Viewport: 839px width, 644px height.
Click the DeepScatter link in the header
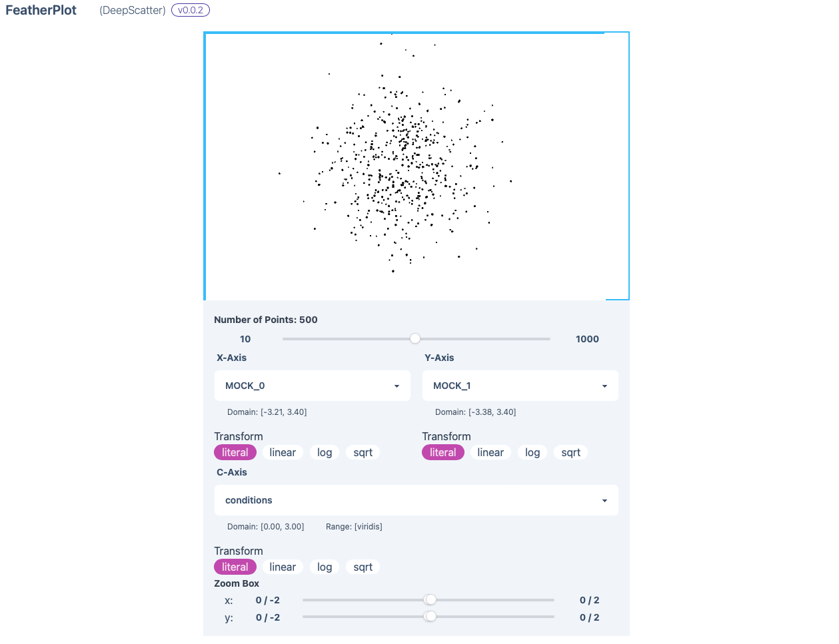[x=132, y=10]
